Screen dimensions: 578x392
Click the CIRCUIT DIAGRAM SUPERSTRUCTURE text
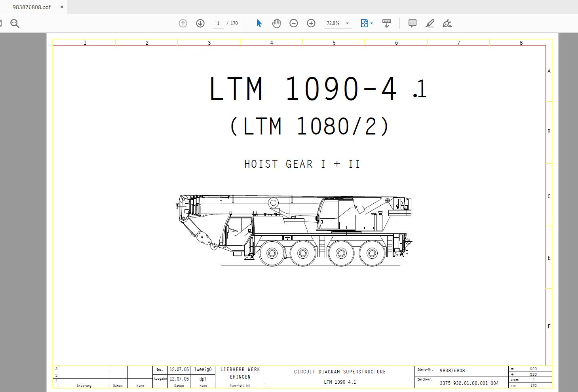tap(340, 372)
